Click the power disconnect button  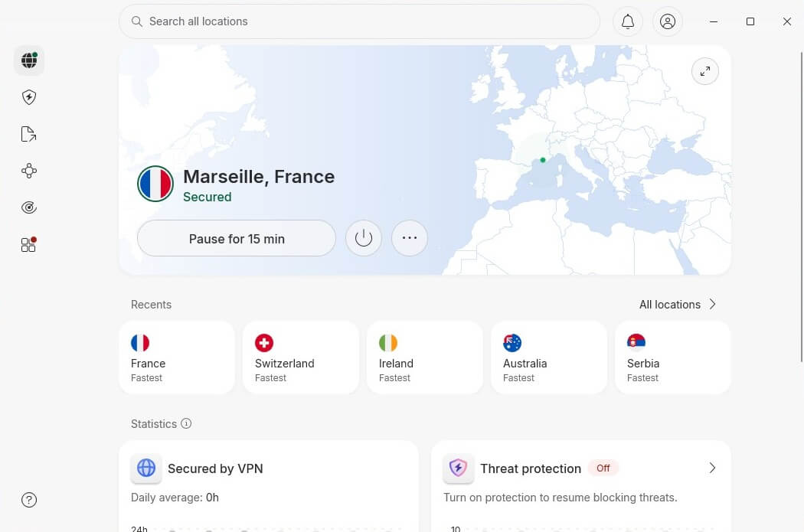pos(364,238)
